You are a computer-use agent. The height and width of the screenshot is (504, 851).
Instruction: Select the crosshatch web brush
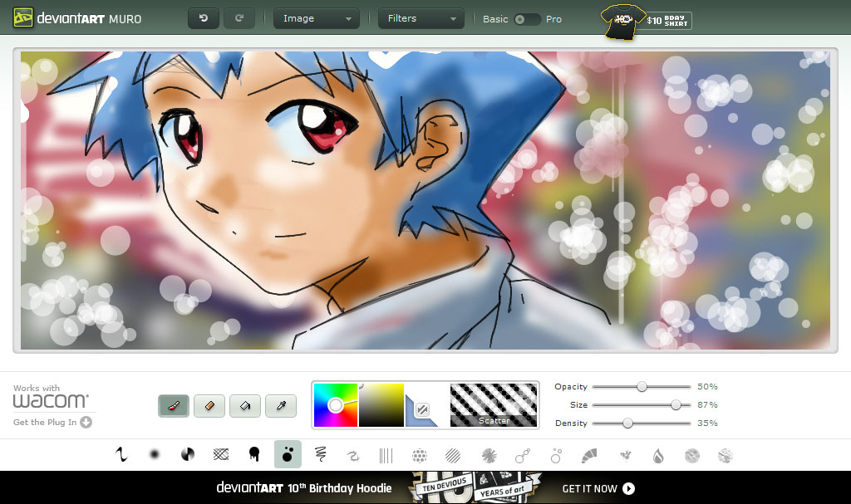tap(221, 455)
